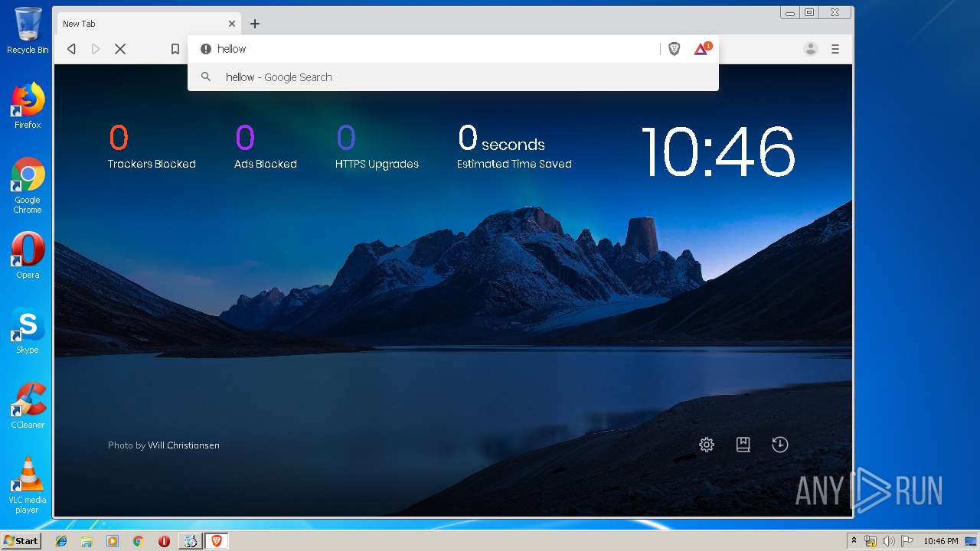Select the Skype desktop shortcut
980x551 pixels.
click(x=28, y=331)
